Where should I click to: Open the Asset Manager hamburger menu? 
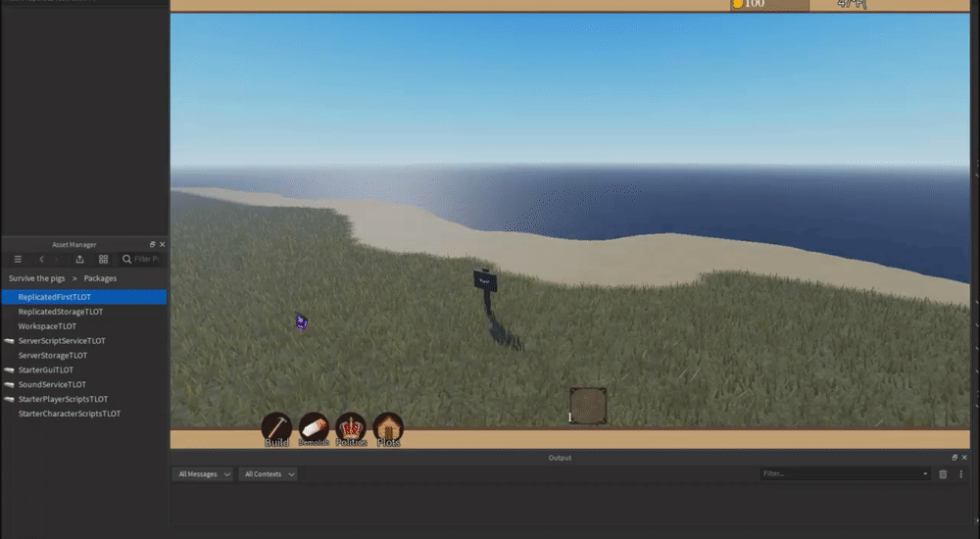click(18, 259)
